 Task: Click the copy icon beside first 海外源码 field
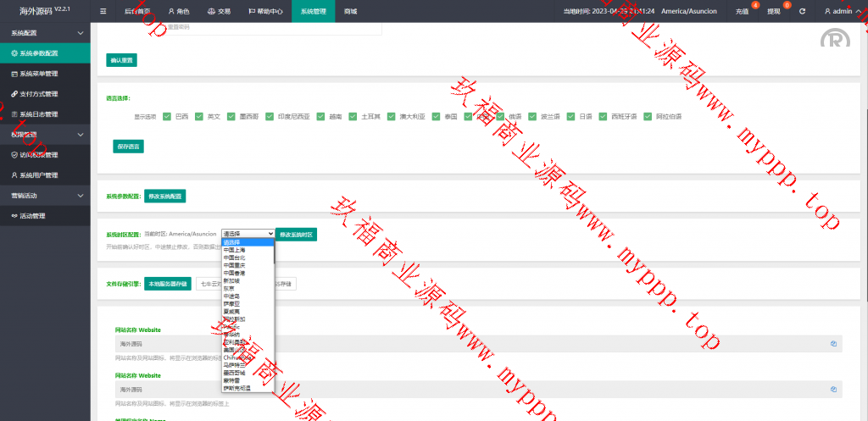coord(833,344)
